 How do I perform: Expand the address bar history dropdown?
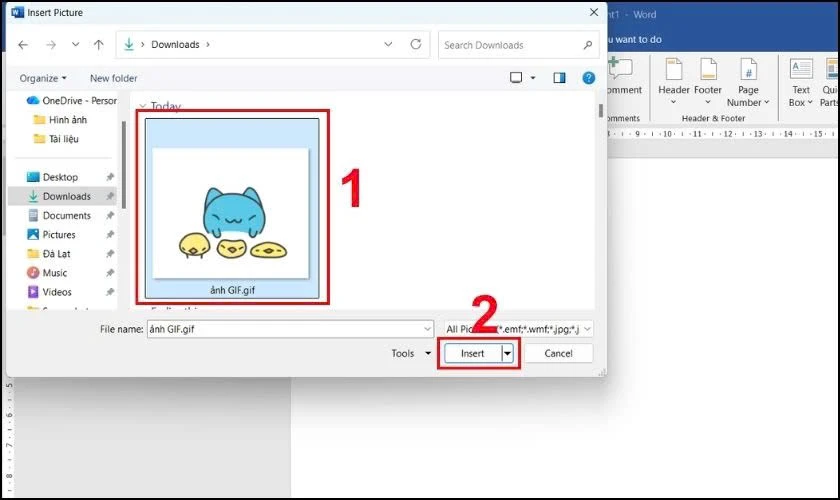388,44
